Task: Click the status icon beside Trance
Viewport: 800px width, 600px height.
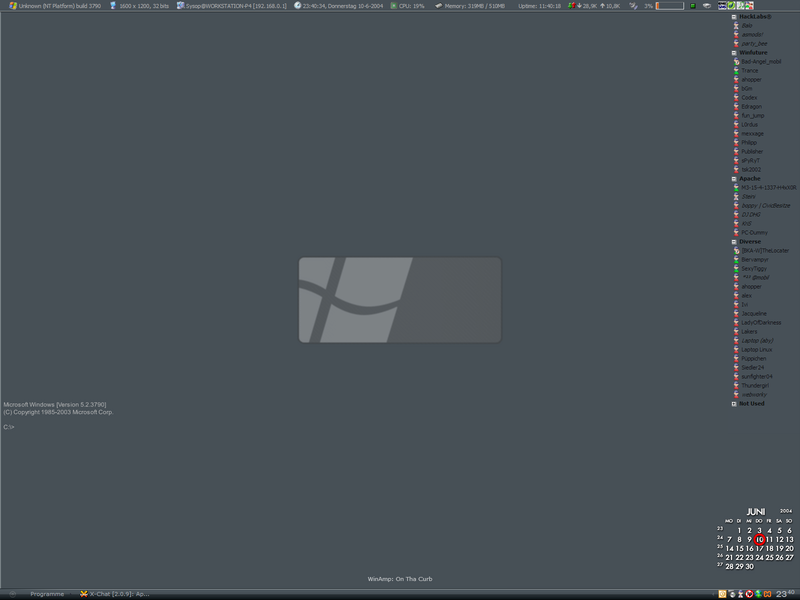Action: (736, 71)
